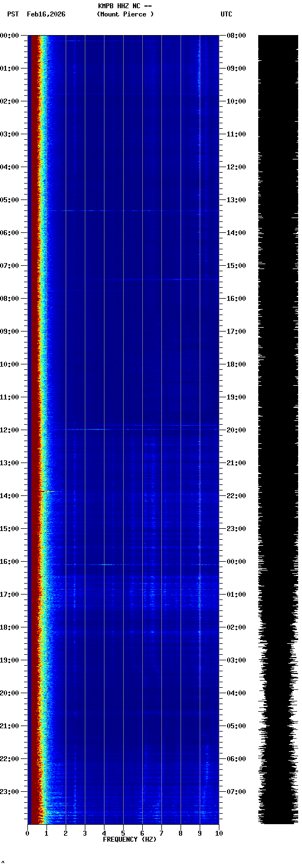Click the FREQUENCY (HZ) axis label
302x868 pixels.
(x=130, y=840)
